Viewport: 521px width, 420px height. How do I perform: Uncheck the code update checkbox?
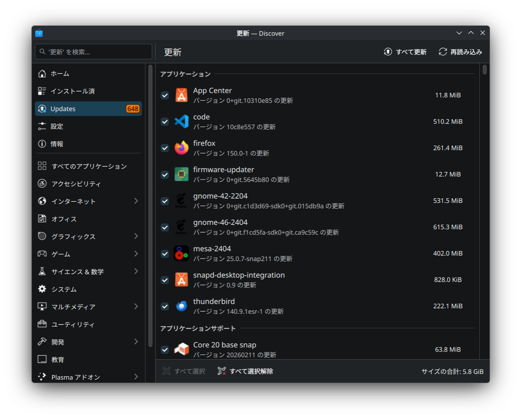165,122
